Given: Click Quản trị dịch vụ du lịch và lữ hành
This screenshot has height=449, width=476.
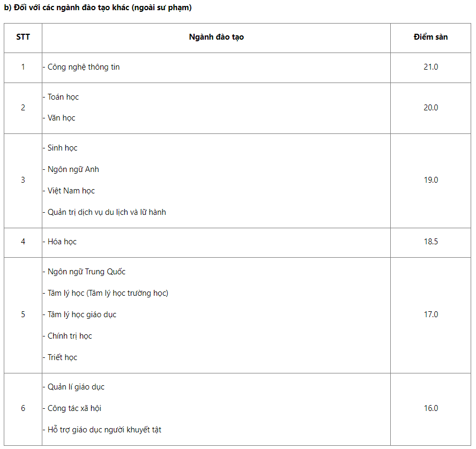Looking at the screenshot, I should click(x=107, y=212).
